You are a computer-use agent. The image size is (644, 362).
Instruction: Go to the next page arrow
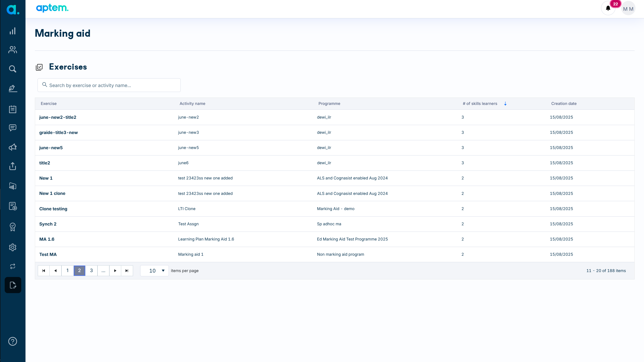(x=115, y=270)
